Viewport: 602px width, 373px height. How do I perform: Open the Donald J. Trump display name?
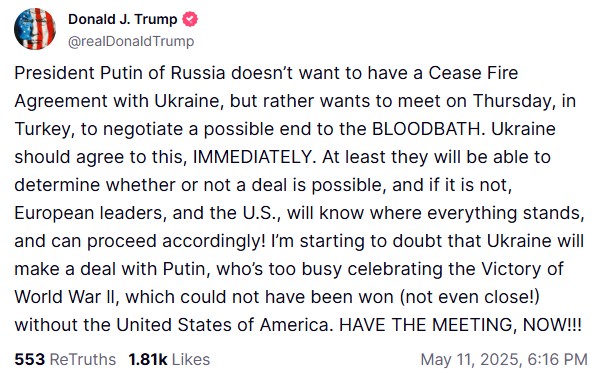click(122, 19)
